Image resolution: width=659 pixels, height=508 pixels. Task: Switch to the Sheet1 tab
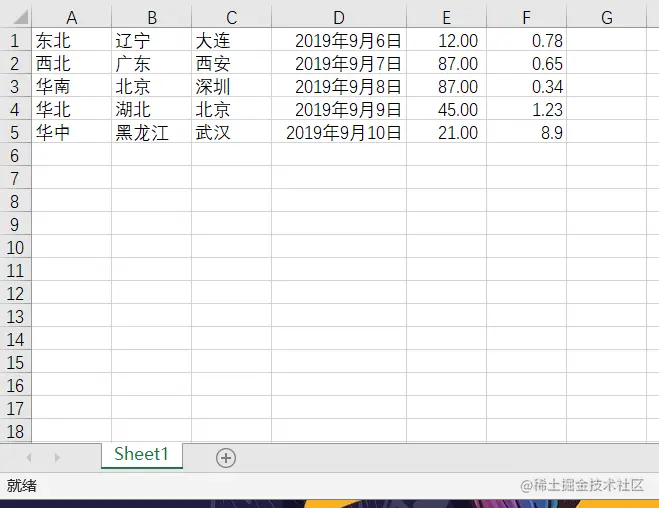[142, 455]
